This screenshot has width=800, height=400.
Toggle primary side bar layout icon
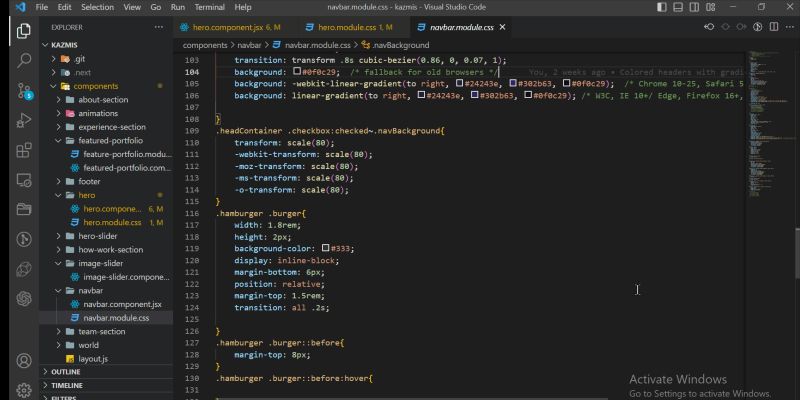click(662, 7)
